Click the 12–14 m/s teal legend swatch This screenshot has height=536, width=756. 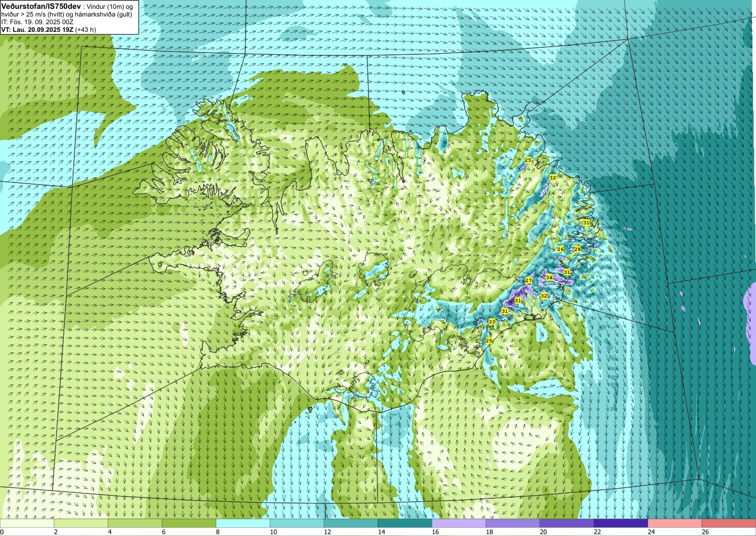tap(351, 523)
